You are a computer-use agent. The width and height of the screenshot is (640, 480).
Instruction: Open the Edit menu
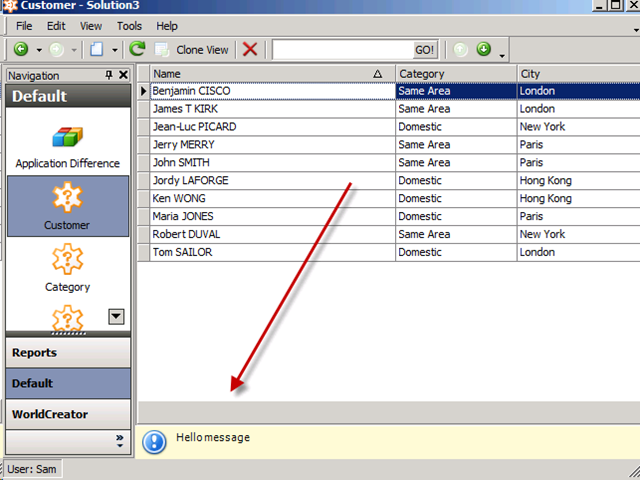point(56,26)
